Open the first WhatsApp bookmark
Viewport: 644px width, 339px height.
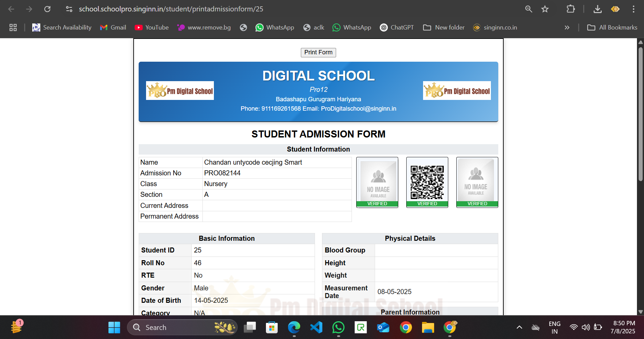point(275,27)
